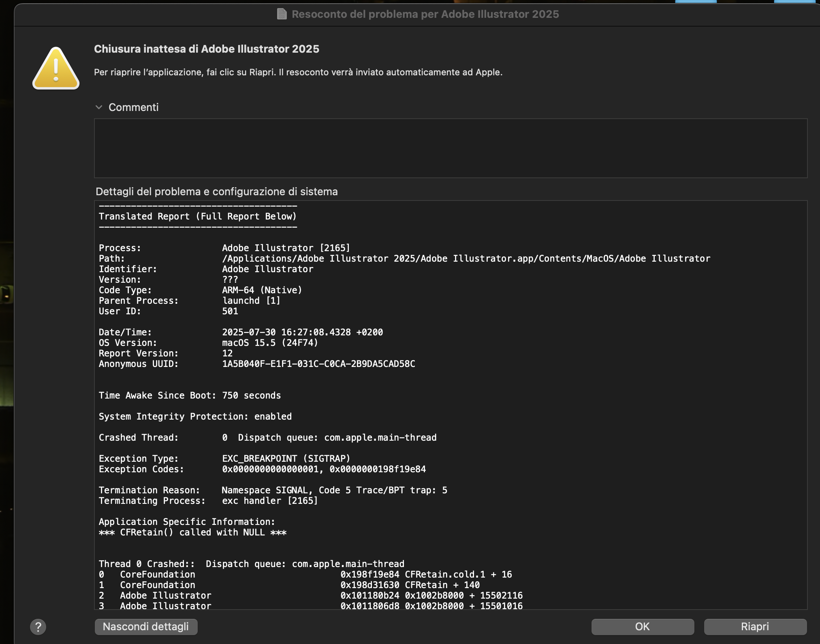Click the OK button
Image resolution: width=820 pixels, height=644 pixels.
point(643,627)
